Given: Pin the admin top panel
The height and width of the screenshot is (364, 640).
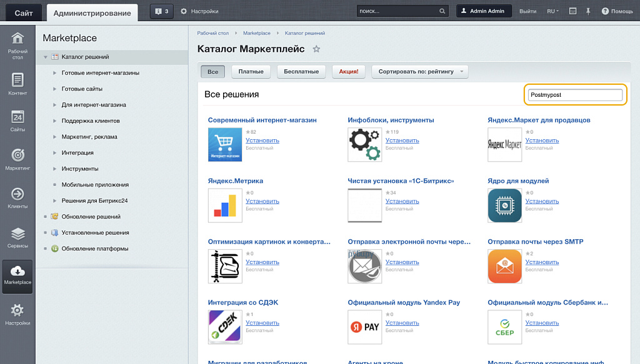Looking at the screenshot, I should (588, 11).
